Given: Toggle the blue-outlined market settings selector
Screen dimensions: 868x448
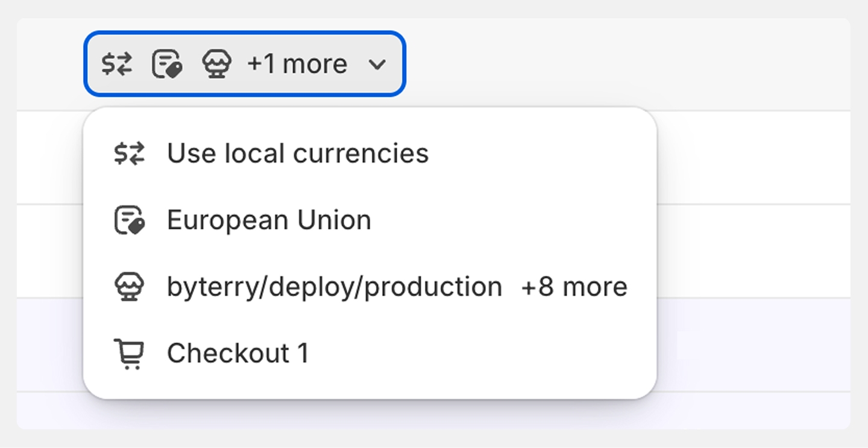Looking at the screenshot, I should click(x=245, y=64).
